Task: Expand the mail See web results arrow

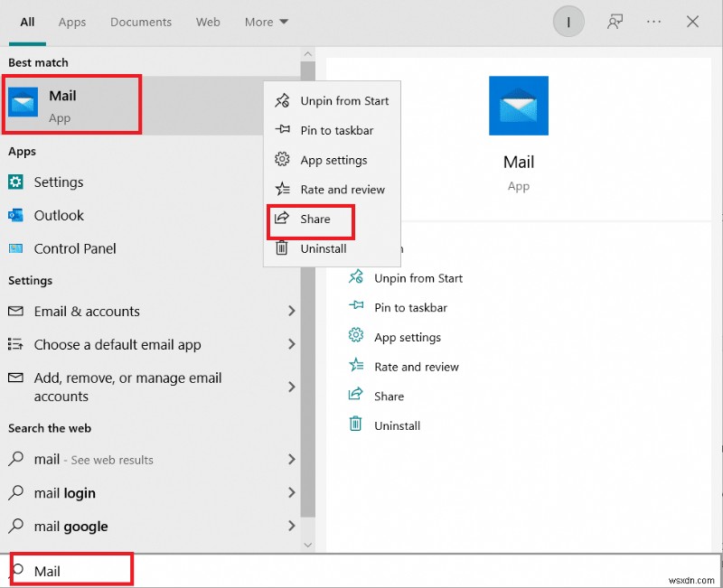Action: click(291, 459)
